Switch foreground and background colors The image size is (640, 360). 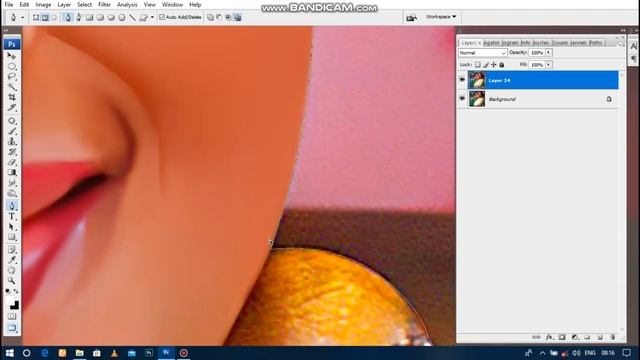16,291
